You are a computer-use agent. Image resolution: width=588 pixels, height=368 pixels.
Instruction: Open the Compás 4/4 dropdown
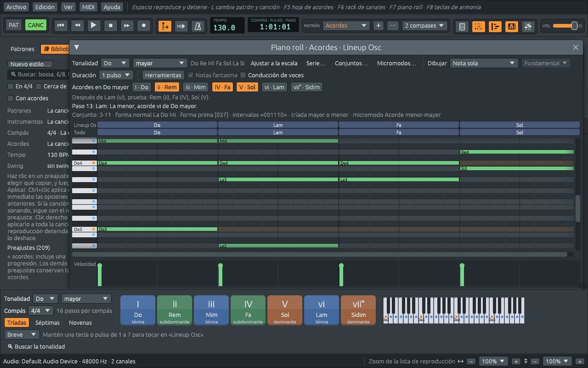(41, 310)
